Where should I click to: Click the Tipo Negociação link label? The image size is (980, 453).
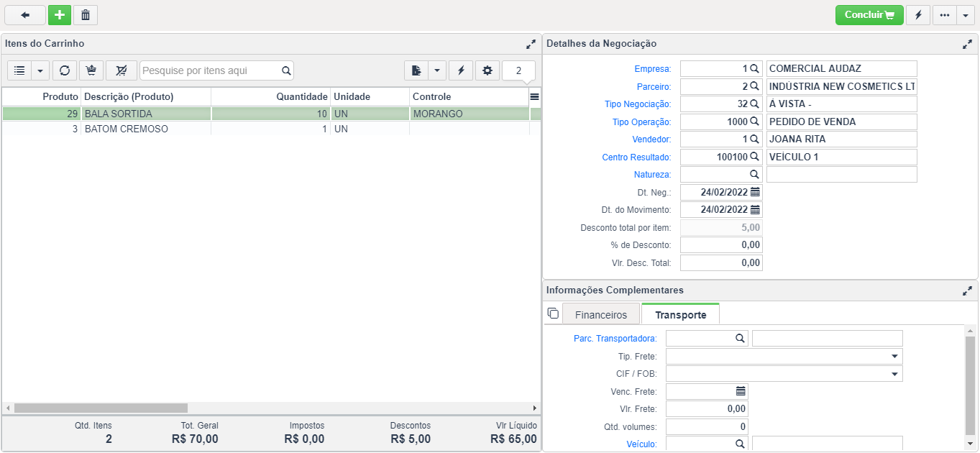tap(638, 104)
